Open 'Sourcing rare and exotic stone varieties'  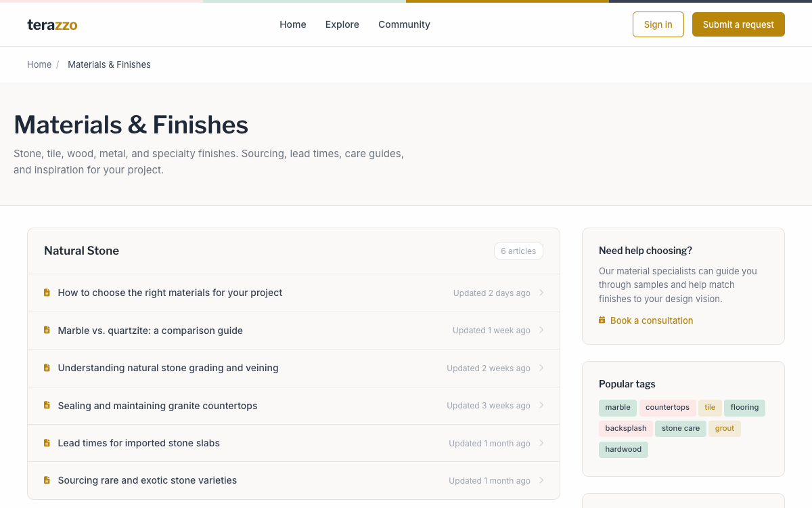pos(294,480)
